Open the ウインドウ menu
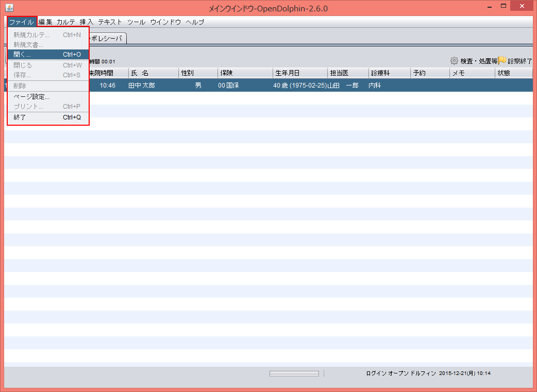Image resolution: width=537 pixels, height=392 pixels. point(165,22)
